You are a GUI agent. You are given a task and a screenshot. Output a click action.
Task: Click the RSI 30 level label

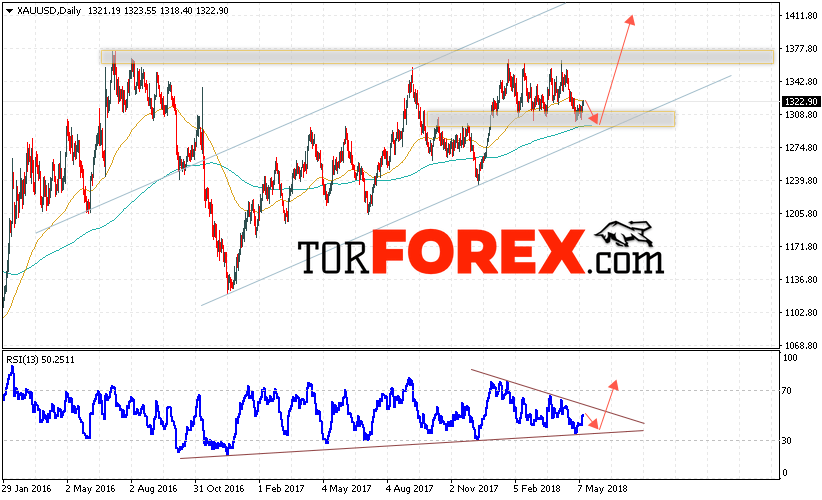(x=787, y=441)
